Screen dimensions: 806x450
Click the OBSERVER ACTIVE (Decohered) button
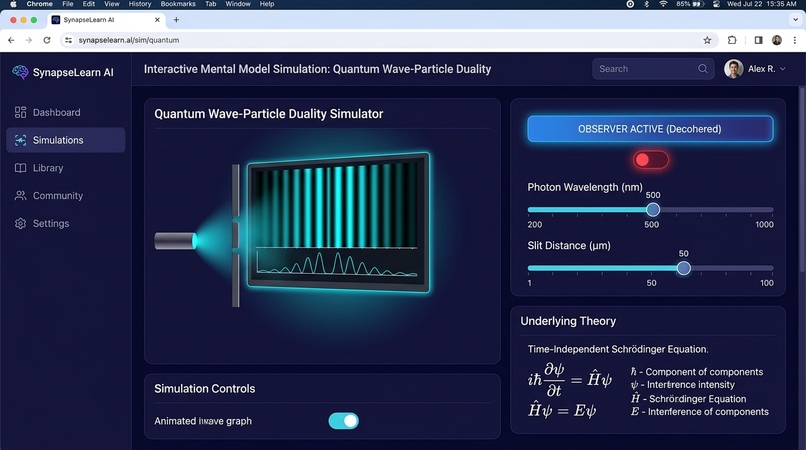pos(650,129)
